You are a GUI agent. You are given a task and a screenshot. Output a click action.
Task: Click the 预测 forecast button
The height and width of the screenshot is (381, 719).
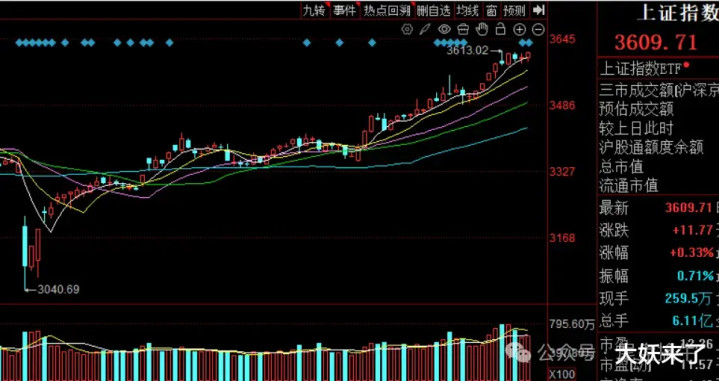pos(514,11)
